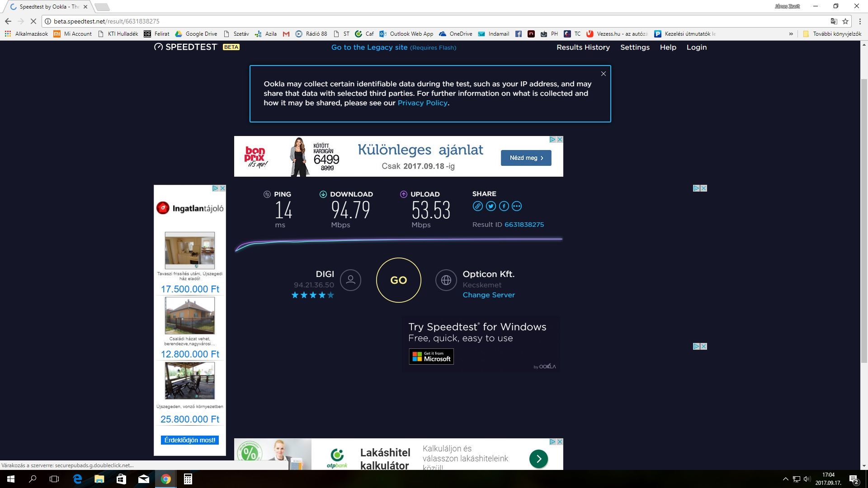Open Mail app from taskbar
Image resolution: width=868 pixels, height=488 pixels.
[143, 479]
